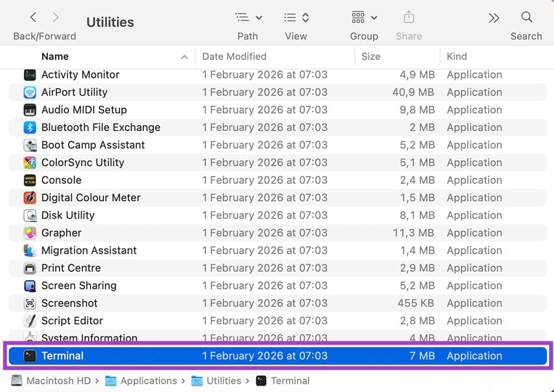Go forward with the right chevron
Image resolution: width=554 pixels, height=392 pixels.
click(56, 17)
